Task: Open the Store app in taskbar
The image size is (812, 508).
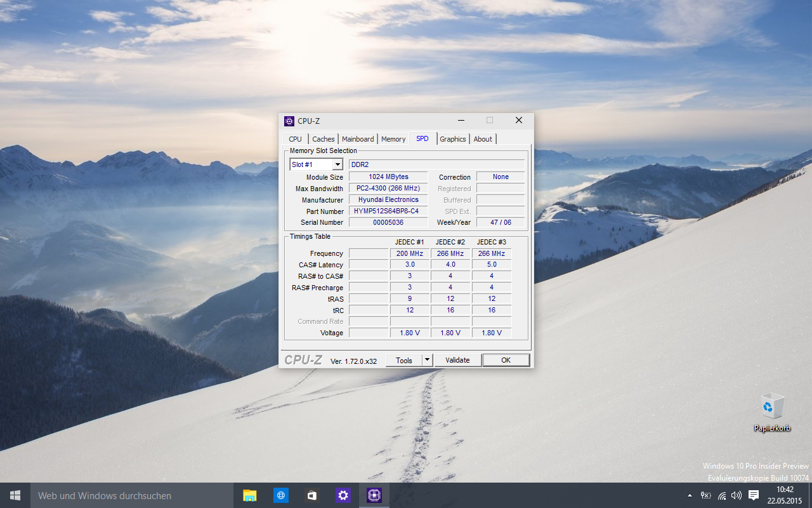Action: coord(312,495)
